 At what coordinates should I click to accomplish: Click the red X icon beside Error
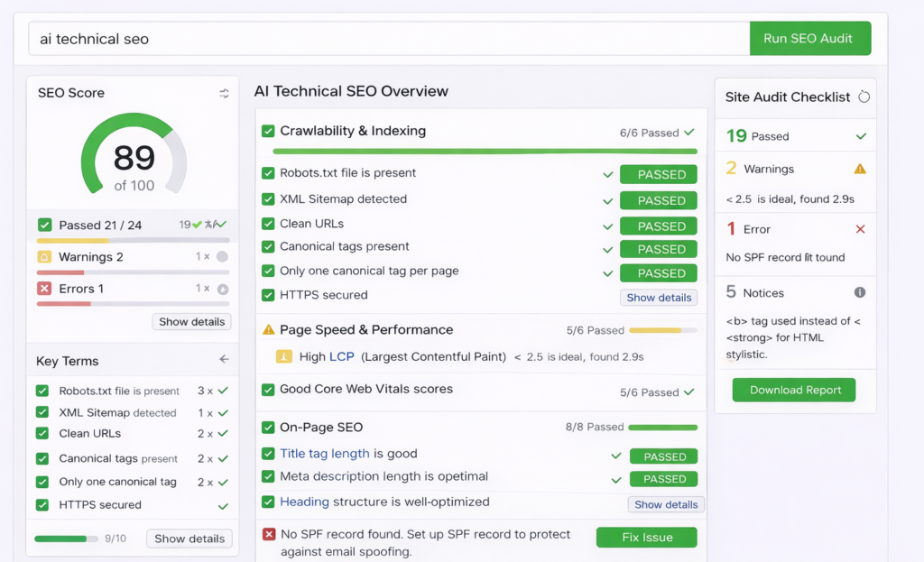tap(860, 229)
